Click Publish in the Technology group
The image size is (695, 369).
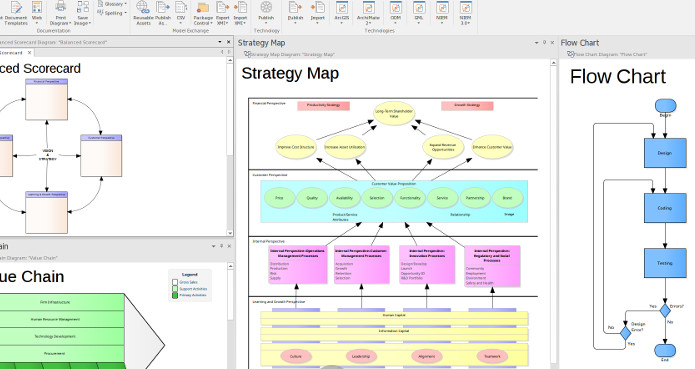point(266,12)
